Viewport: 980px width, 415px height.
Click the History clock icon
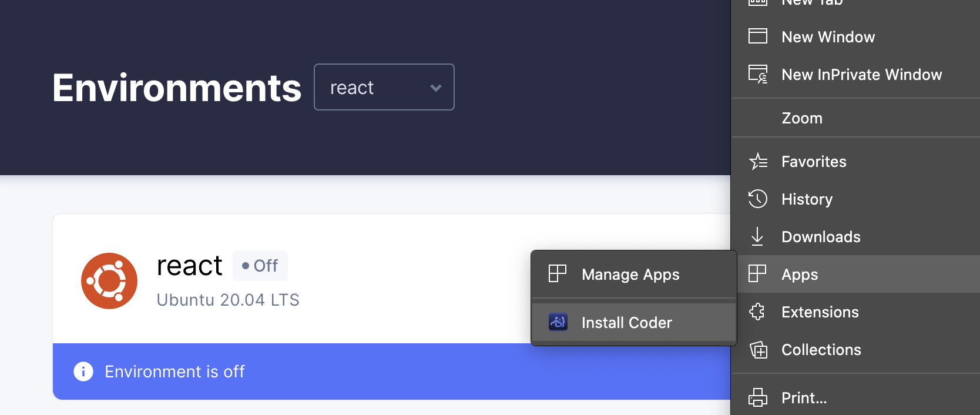click(758, 199)
